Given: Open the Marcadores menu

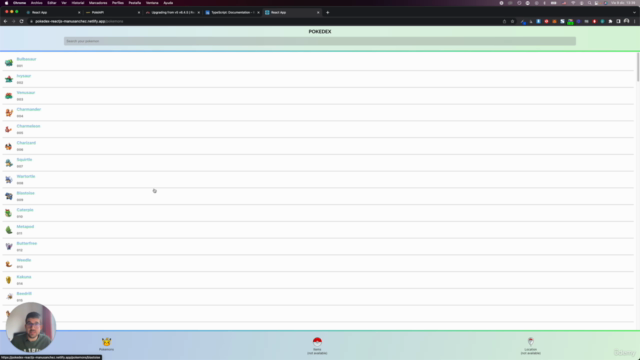Looking at the screenshot, I should pyautogui.click(x=98, y=3).
